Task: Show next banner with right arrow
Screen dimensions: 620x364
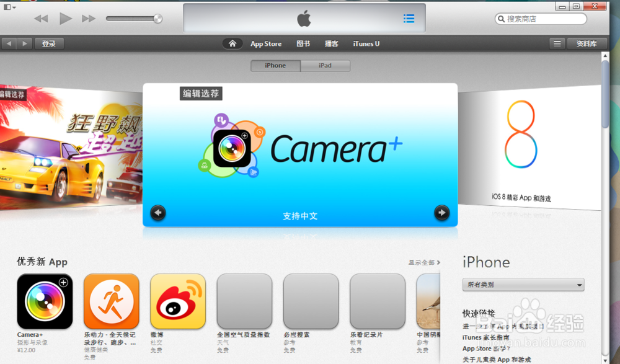Action: tap(441, 213)
